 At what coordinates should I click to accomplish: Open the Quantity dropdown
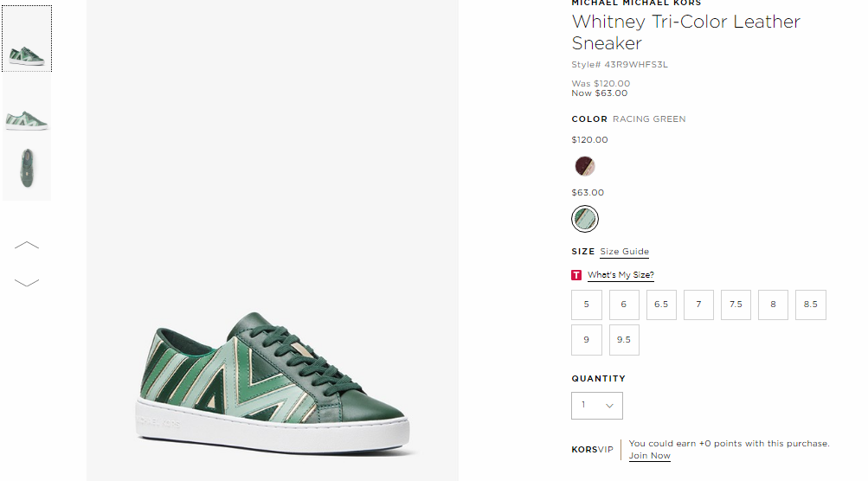click(x=597, y=406)
